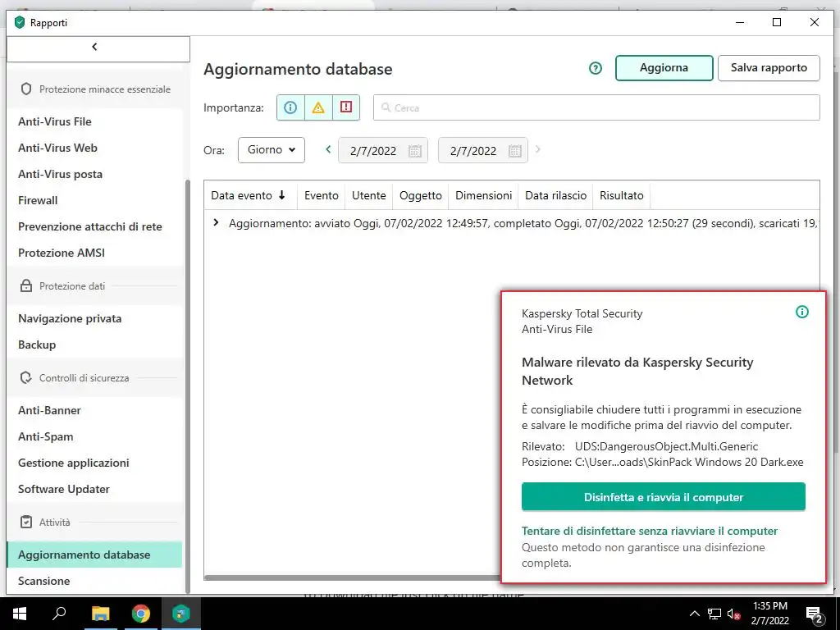Collapse the sidebar with the back chevron
The image size is (840, 630).
(x=95, y=47)
